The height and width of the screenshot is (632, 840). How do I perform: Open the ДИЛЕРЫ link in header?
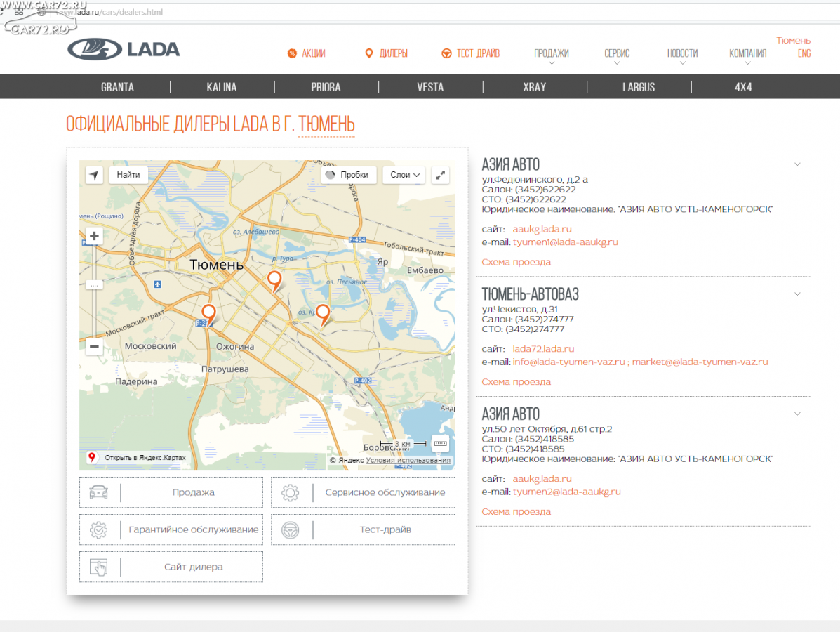(x=393, y=53)
